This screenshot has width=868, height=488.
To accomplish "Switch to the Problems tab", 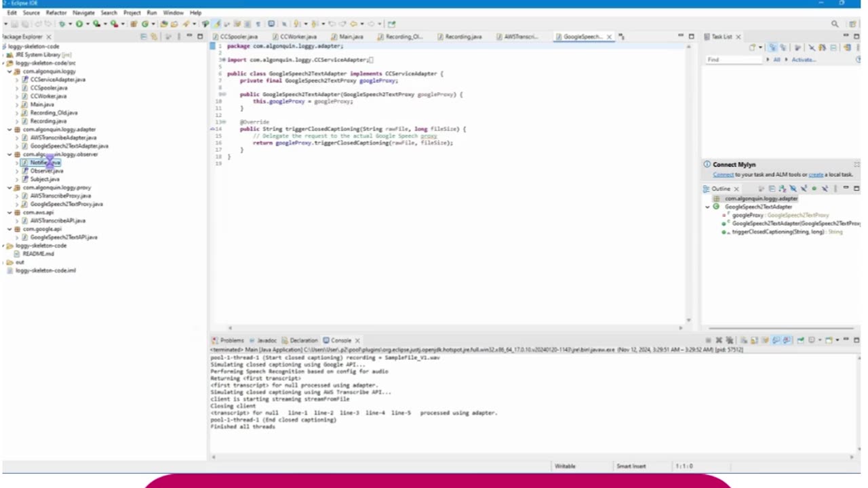I will pos(228,340).
